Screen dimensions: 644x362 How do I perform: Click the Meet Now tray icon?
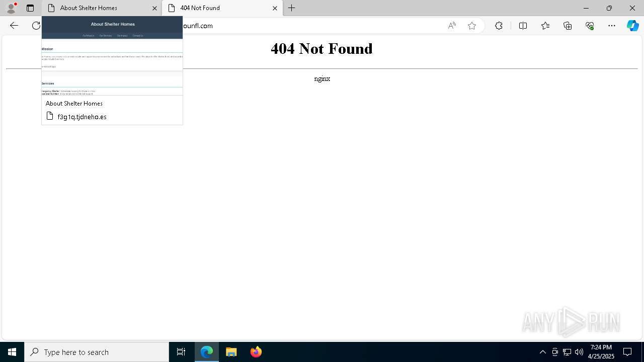[x=555, y=352]
